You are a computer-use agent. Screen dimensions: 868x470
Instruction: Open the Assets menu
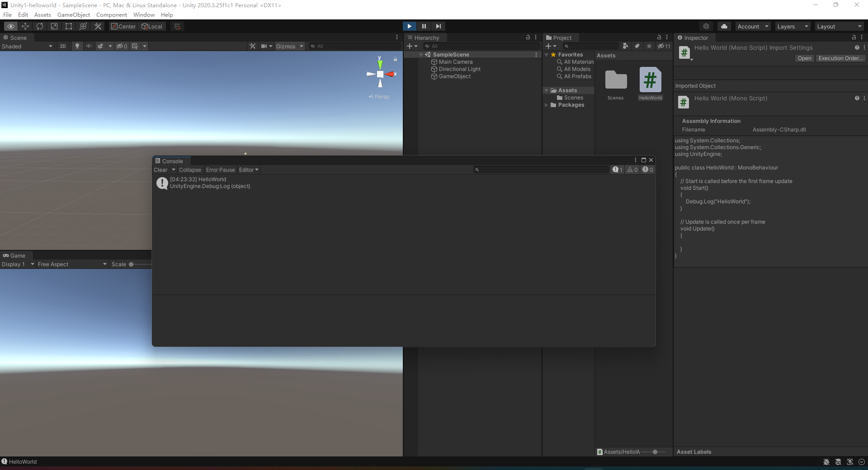pyautogui.click(x=42, y=15)
